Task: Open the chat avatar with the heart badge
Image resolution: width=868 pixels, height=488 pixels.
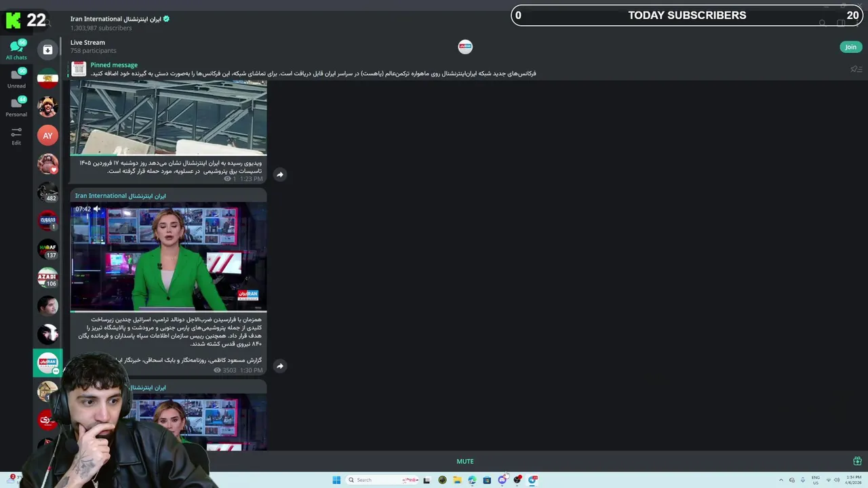Action: click(47, 164)
